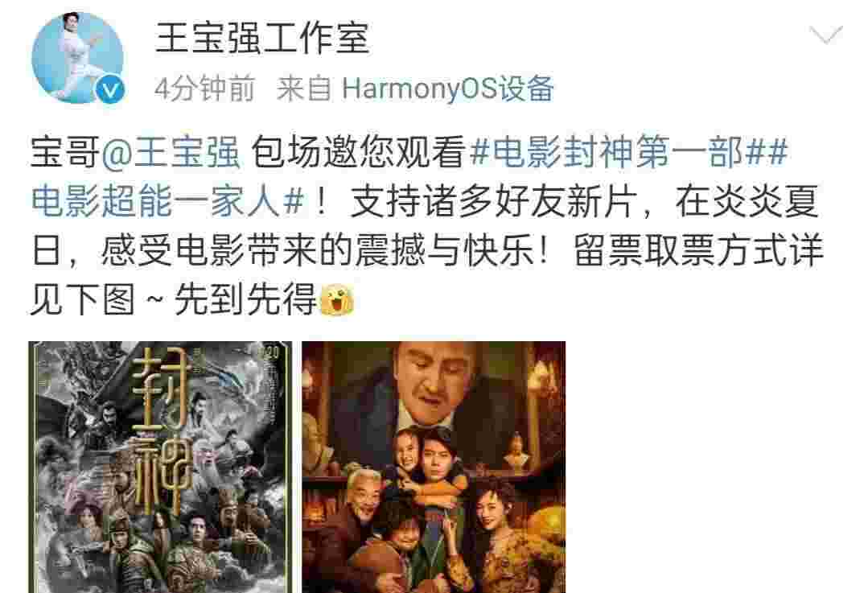
Task: Tap the surprised emoji after 先到先得
Action: pyautogui.click(x=337, y=300)
